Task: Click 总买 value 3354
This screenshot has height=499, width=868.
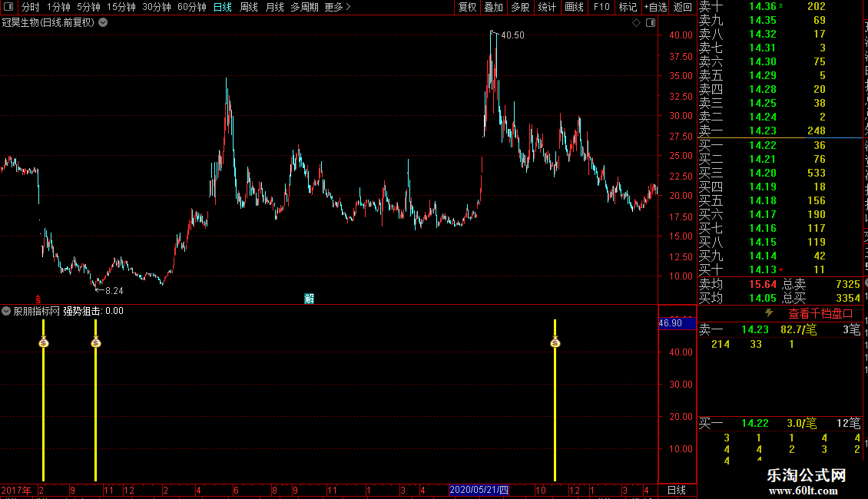Action: point(847,298)
